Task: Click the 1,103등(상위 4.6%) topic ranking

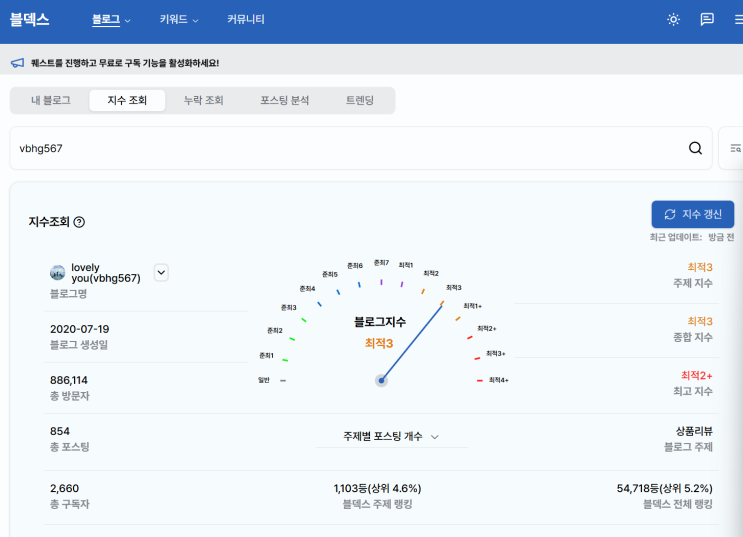Action: pos(377,488)
